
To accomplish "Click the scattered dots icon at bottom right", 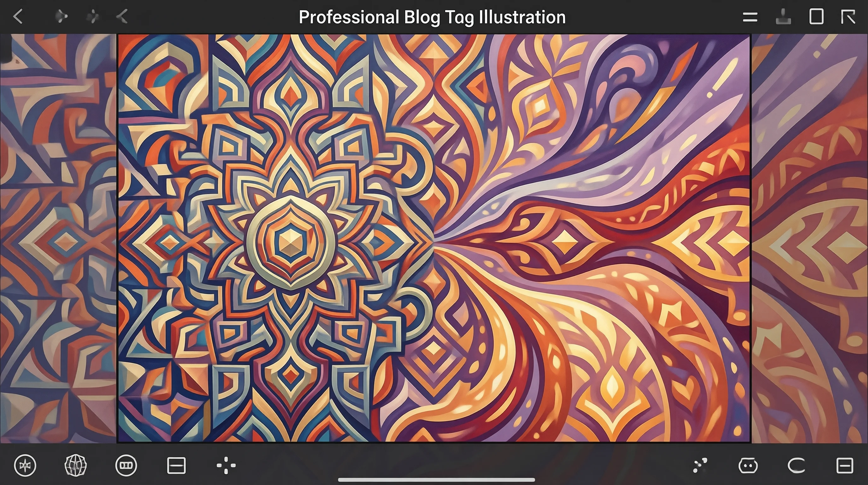I will 700,466.
